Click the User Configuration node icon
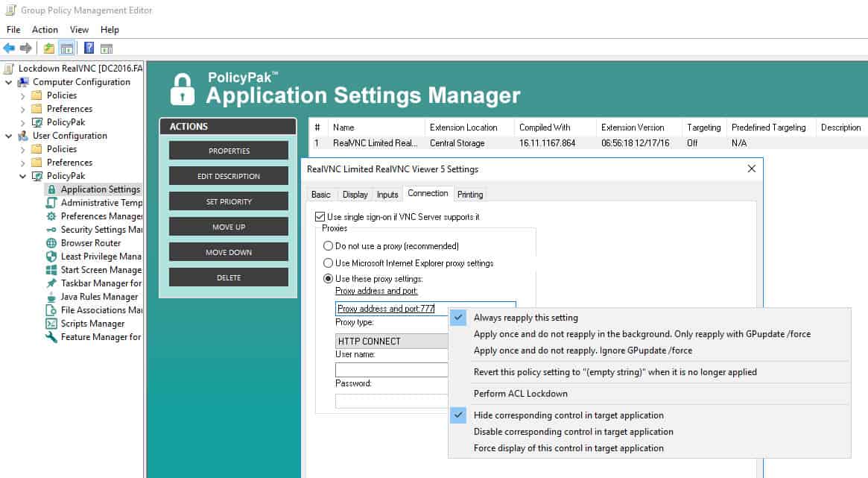868x478 pixels. pyautogui.click(x=23, y=136)
